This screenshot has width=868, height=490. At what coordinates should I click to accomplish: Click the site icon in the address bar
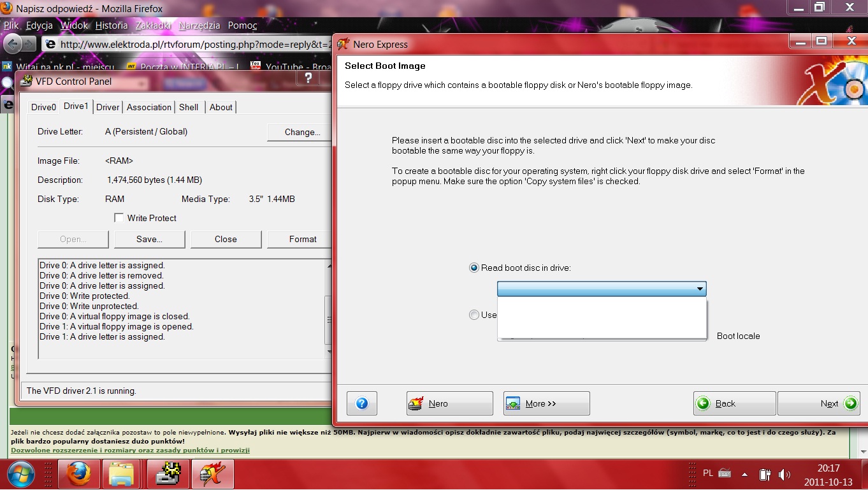[50, 45]
